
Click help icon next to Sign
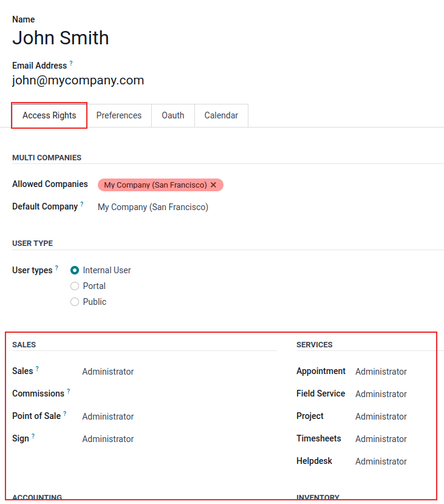click(33, 436)
